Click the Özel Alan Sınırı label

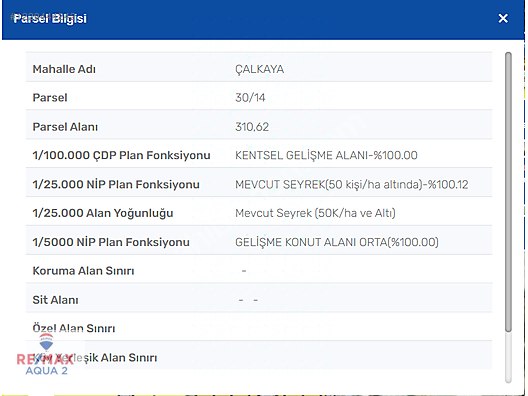pos(74,328)
